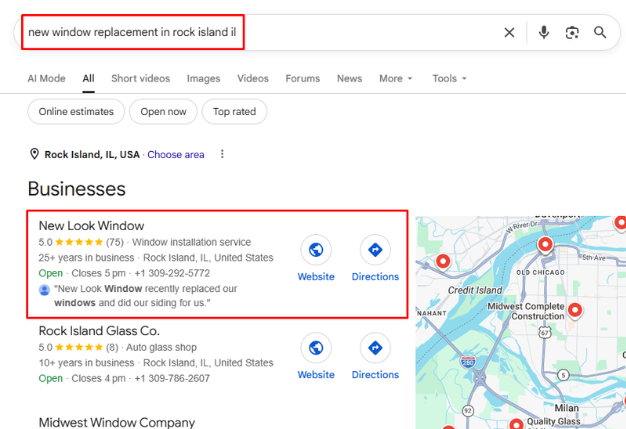Open image search with the camera lens icon

click(x=572, y=32)
